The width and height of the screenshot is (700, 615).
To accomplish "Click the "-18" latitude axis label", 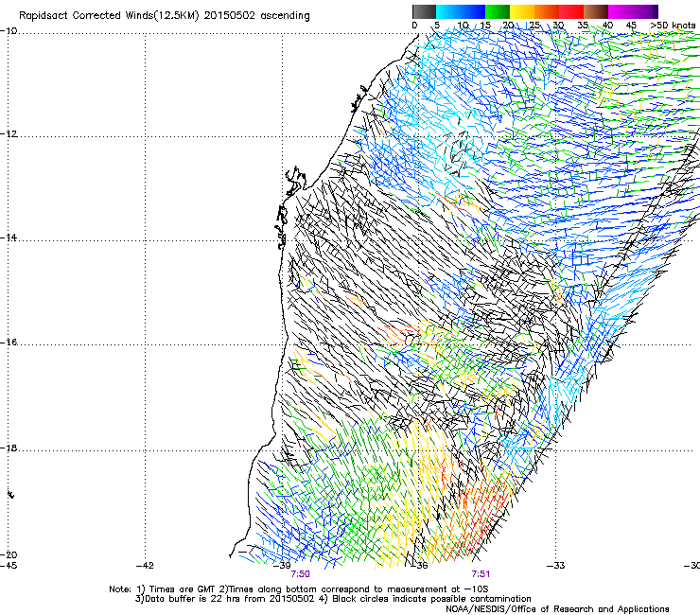I will (9, 448).
